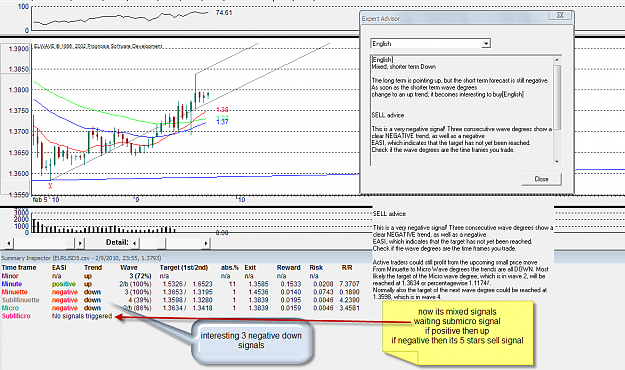This screenshot has width=625, height=370.
Task: Click the 3.4581 R/R value
Action: coord(349,308)
